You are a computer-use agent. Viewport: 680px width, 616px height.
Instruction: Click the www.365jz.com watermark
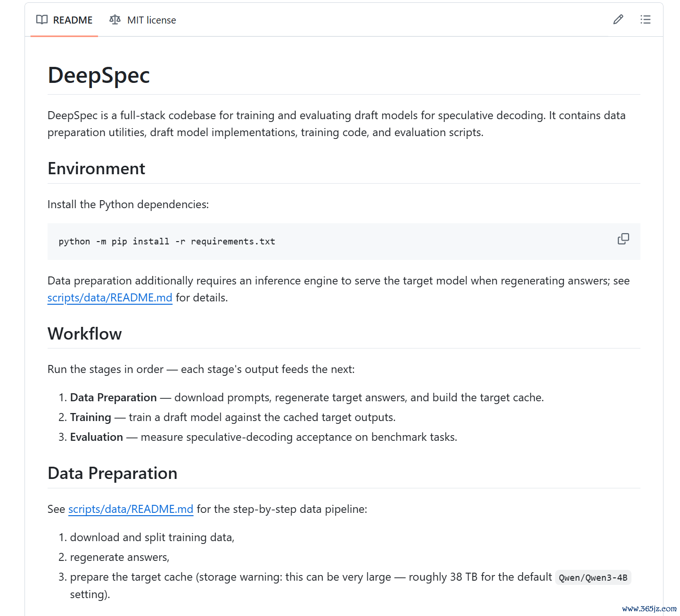coord(649,608)
